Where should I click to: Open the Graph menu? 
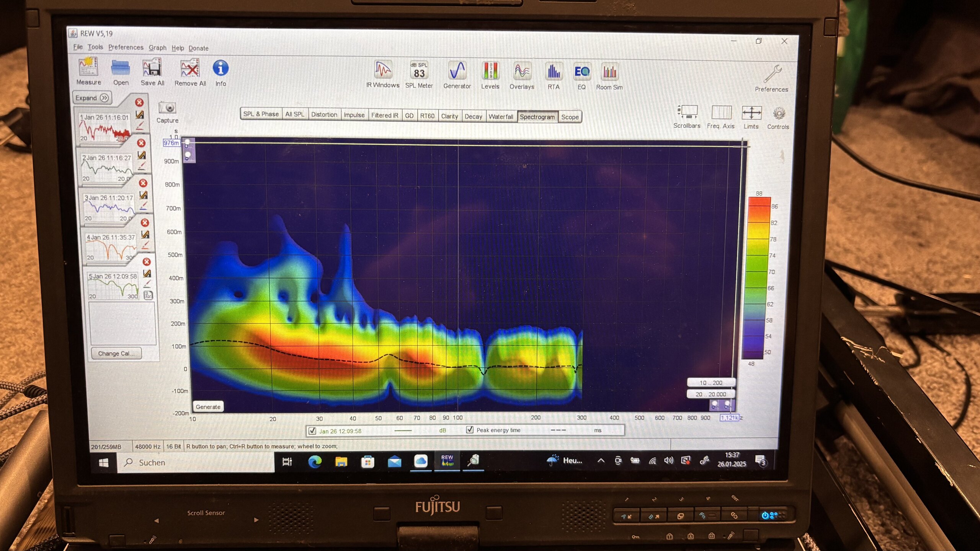[x=157, y=48]
